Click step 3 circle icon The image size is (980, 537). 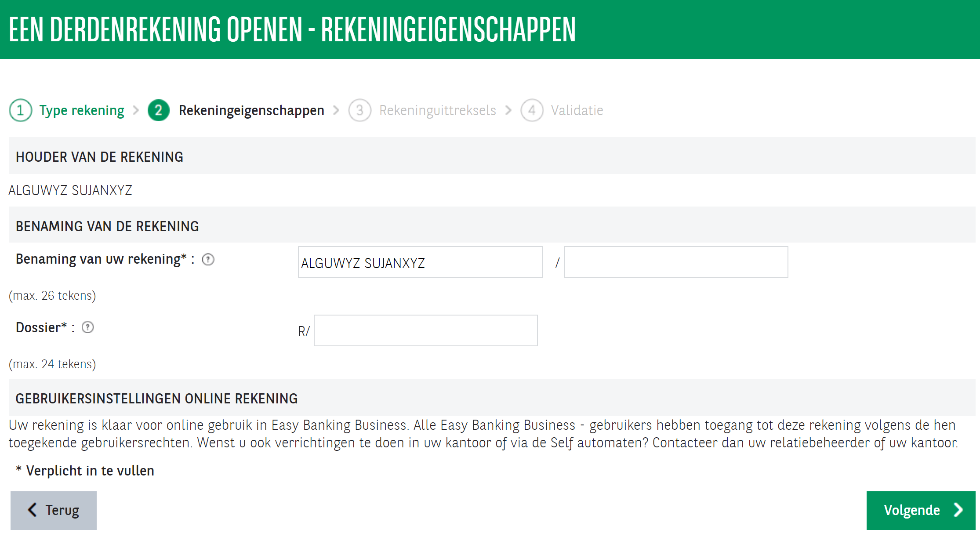tap(359, 110)
